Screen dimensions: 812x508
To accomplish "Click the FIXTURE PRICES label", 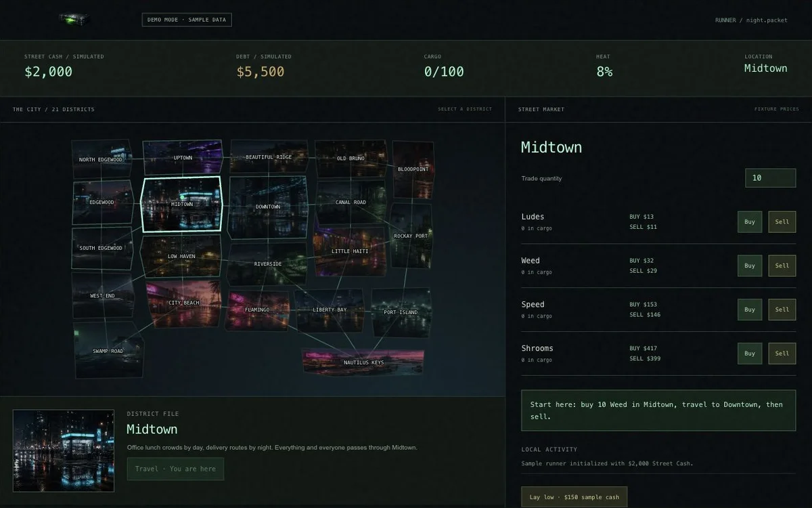I will [777, 109].
